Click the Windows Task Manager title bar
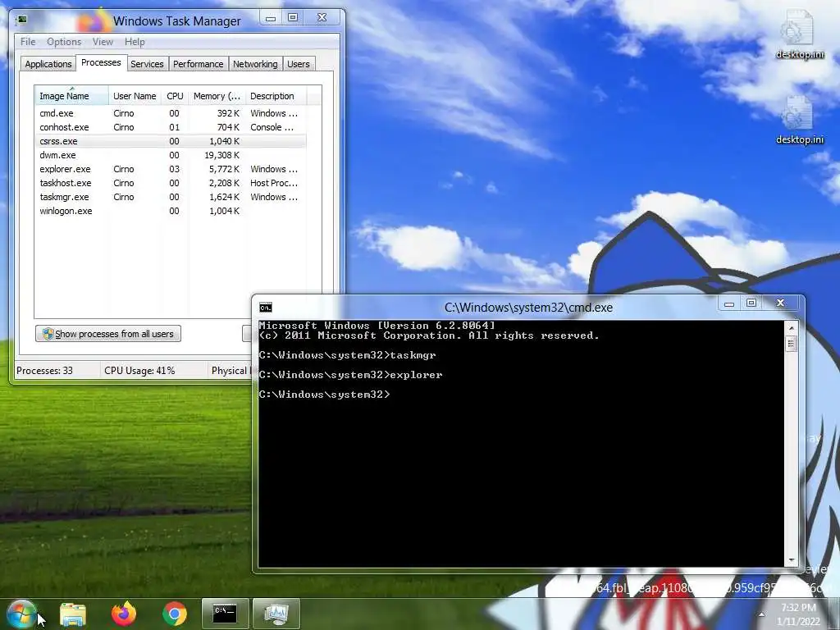840x630 pixels. click(177, 21)
